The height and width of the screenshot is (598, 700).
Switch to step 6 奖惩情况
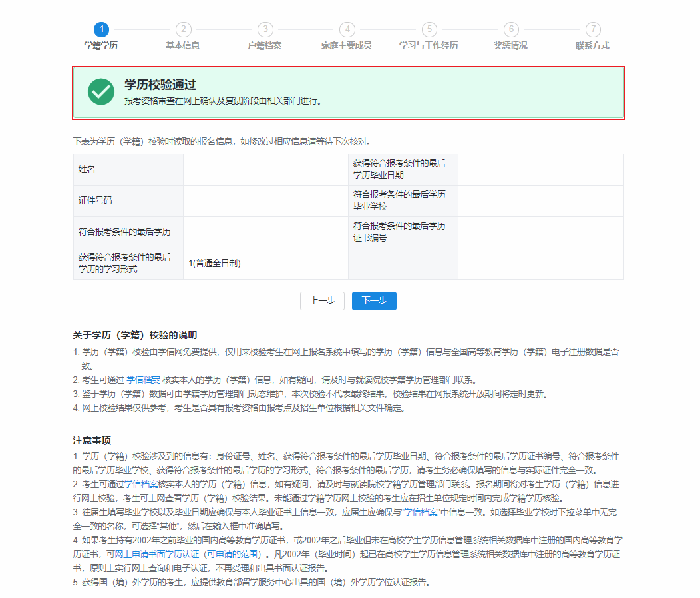pos(510,29)
